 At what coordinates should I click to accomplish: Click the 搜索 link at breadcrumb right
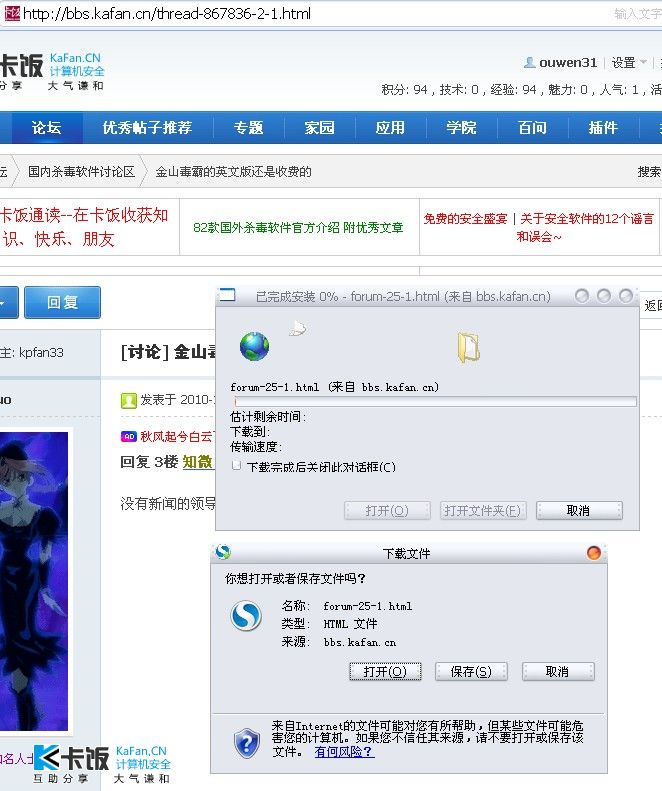coord(649,172)
